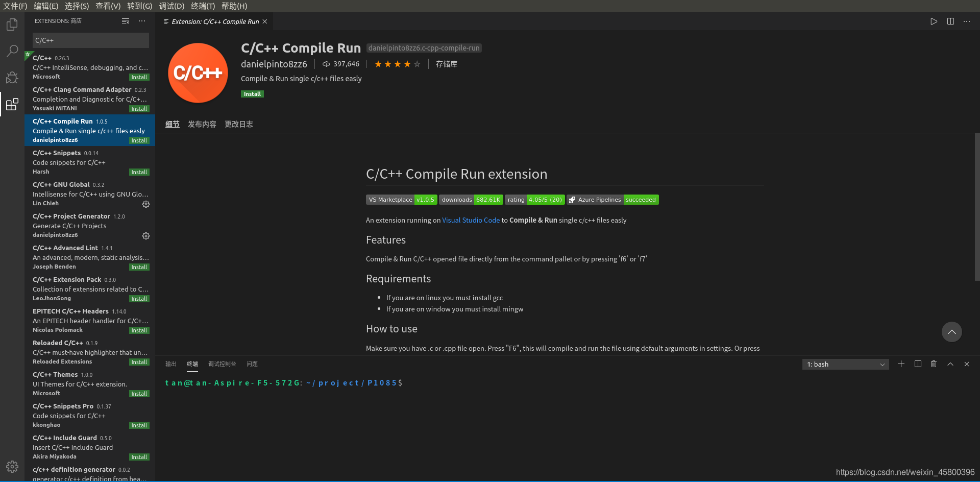Click the run triangle icon in editor title

[934, 21]
